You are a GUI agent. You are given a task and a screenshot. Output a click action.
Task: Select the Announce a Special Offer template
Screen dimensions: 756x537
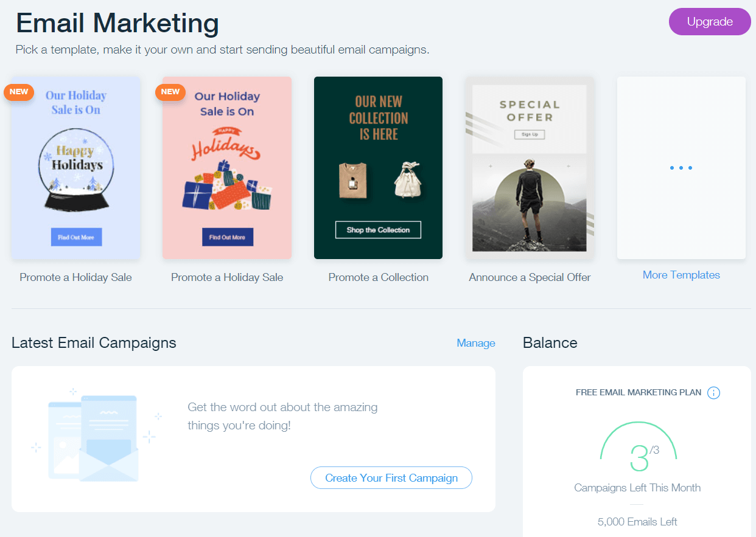[x=529, y=167]
